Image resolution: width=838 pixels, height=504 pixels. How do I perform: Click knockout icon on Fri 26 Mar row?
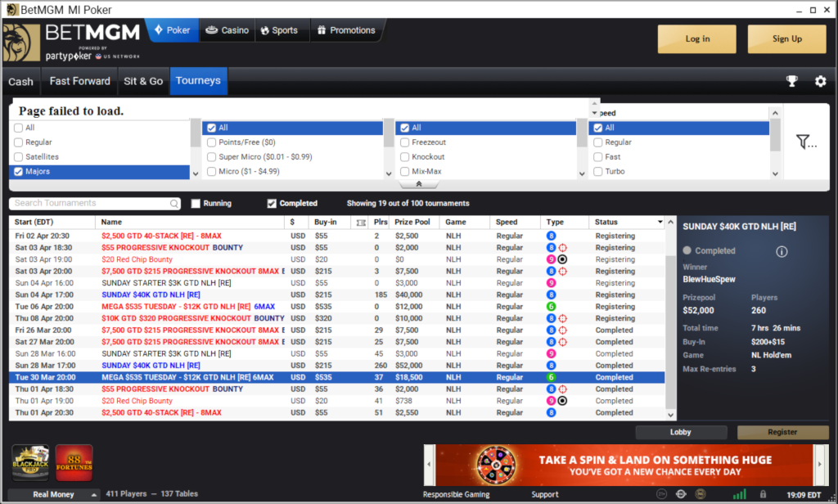(563, 331)
